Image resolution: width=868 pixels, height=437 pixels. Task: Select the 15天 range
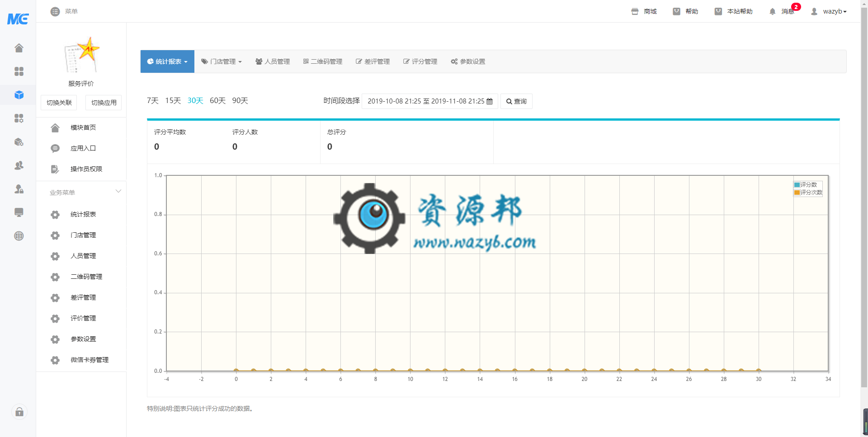coord(173,100)
